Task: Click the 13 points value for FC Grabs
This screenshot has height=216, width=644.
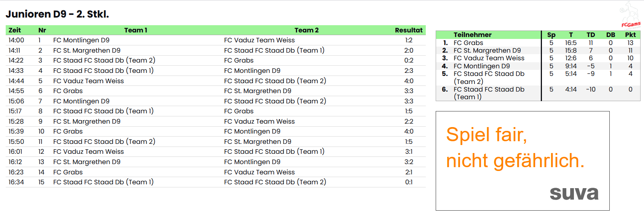Action: (630, 43)
